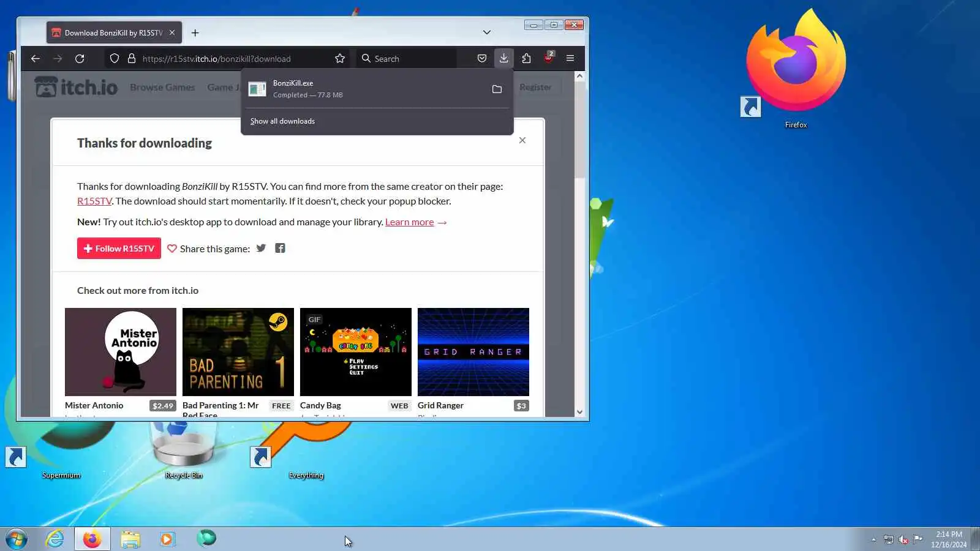Bookmark this page with the star icon

click(340, 59)
